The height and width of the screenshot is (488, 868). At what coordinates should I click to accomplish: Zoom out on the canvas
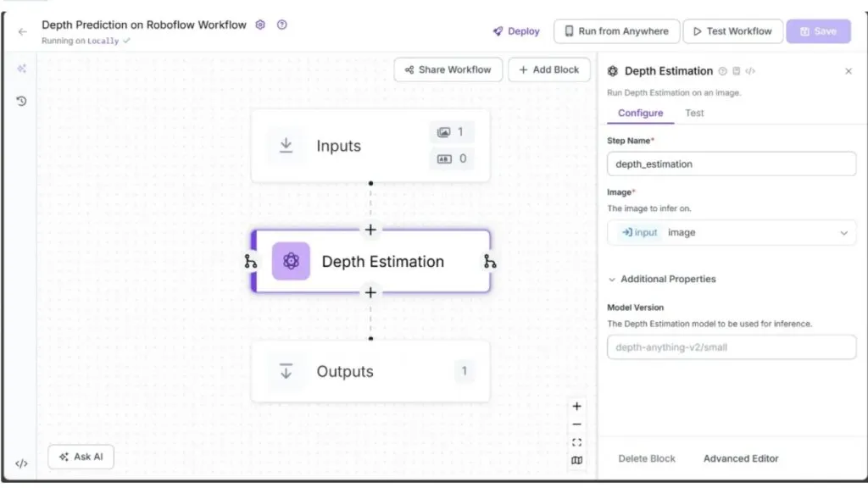click(x=576, y=424)
